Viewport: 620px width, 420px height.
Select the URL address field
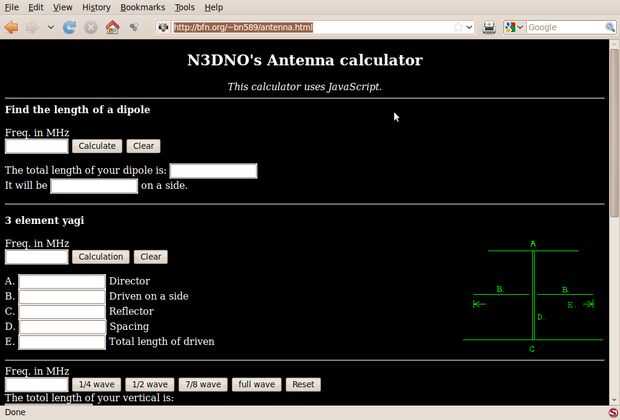(312, 27)
